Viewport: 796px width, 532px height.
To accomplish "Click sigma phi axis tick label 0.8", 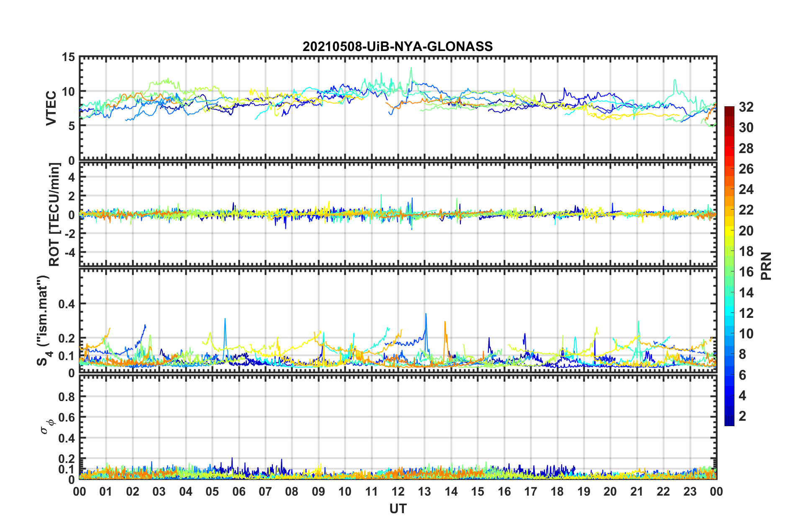I will [x=67, y=396].
